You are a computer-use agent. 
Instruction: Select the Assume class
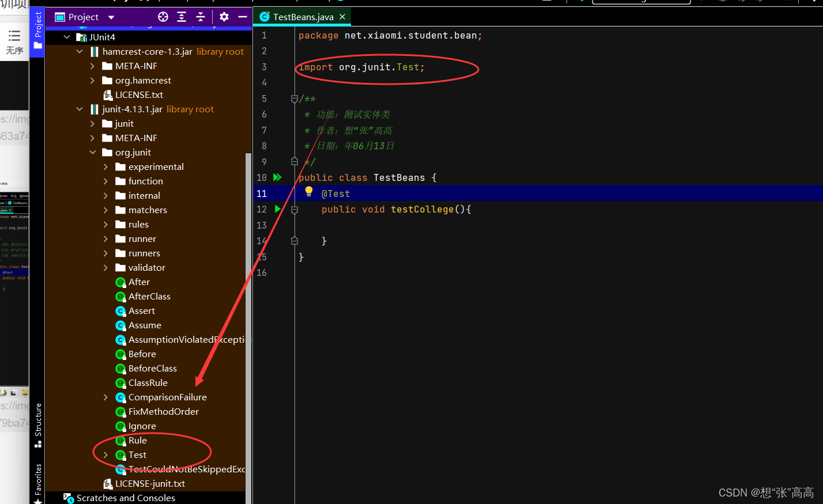click(138, 325)
